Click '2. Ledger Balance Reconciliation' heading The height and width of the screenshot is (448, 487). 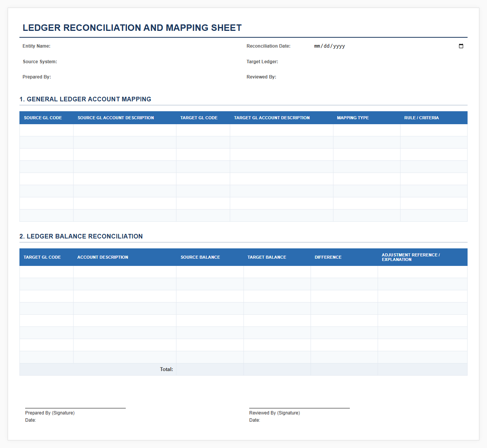[81, 236]
